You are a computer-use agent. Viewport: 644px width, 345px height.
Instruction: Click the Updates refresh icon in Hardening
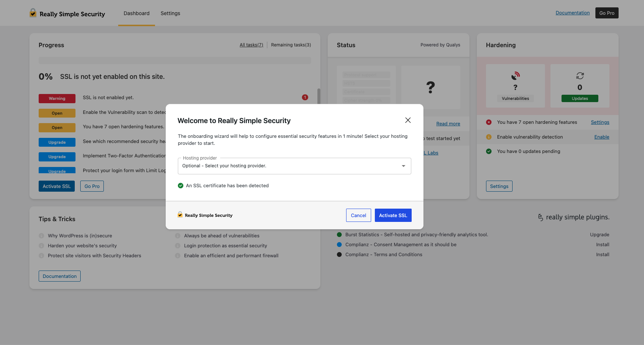pyautogui.click(x=580, y=76)
